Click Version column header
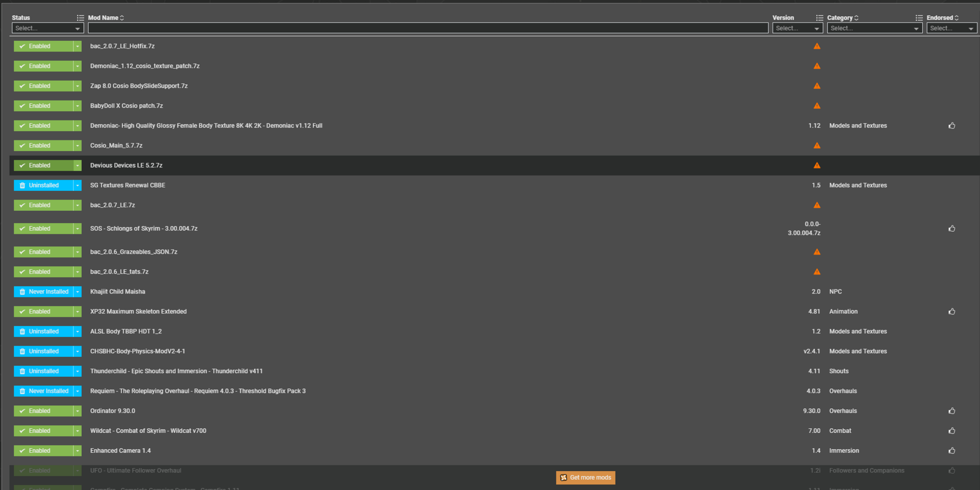The image size is (980, 490). coord(783,18)
